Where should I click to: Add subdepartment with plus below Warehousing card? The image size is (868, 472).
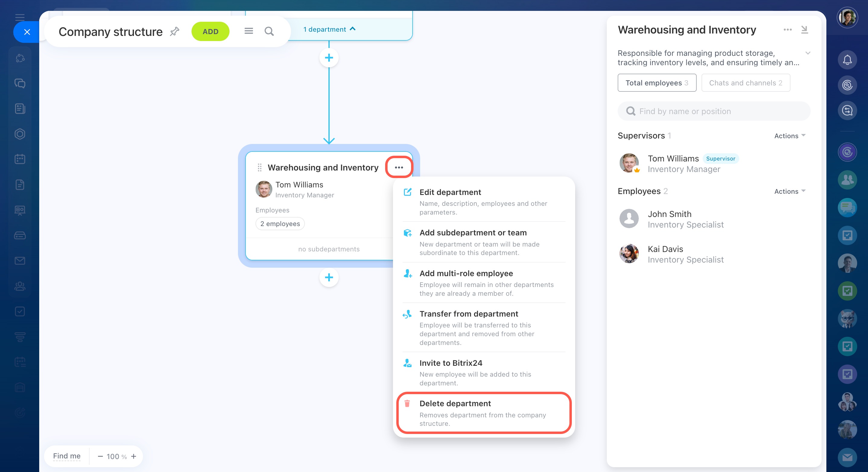(329, 277)
